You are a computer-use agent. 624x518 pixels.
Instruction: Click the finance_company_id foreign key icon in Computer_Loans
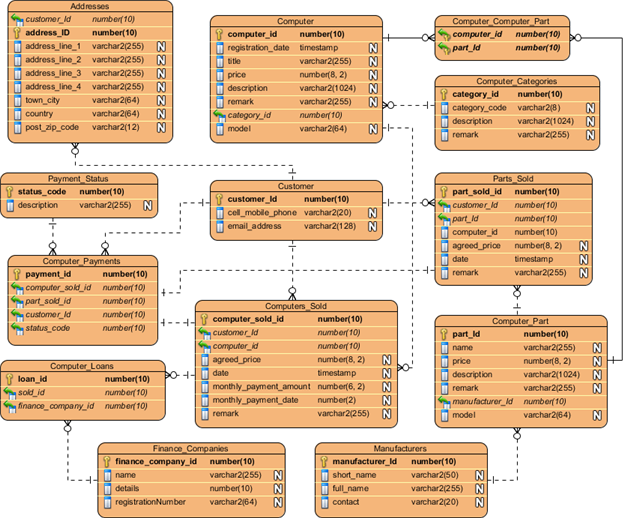(x=10, y=406)
